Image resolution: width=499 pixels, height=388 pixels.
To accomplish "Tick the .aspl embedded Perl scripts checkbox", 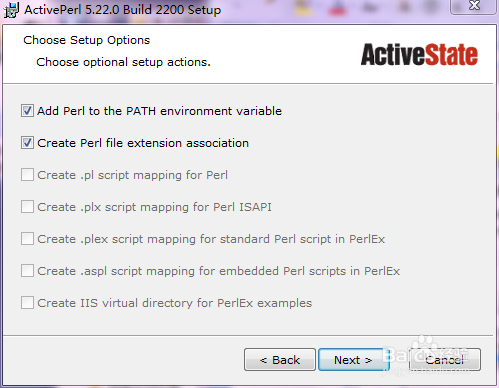I will click(27, 271).
